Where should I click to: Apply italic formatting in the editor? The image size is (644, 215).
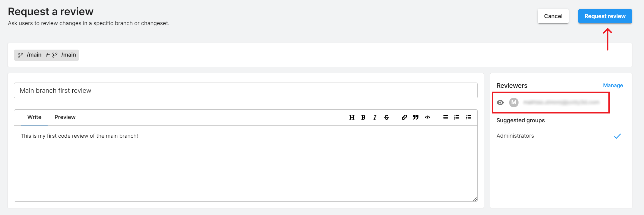375,117
